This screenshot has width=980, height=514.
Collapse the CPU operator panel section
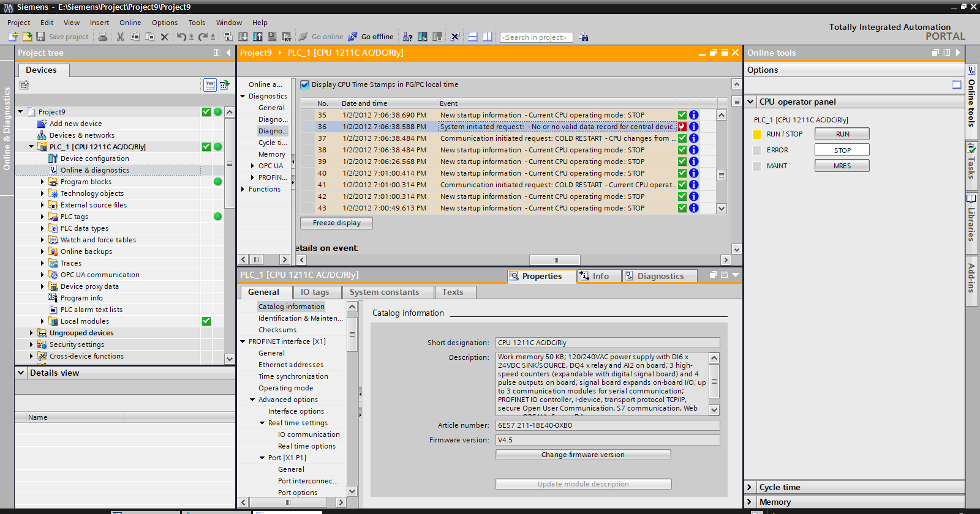pyautogui.click(x=751, y=102)
